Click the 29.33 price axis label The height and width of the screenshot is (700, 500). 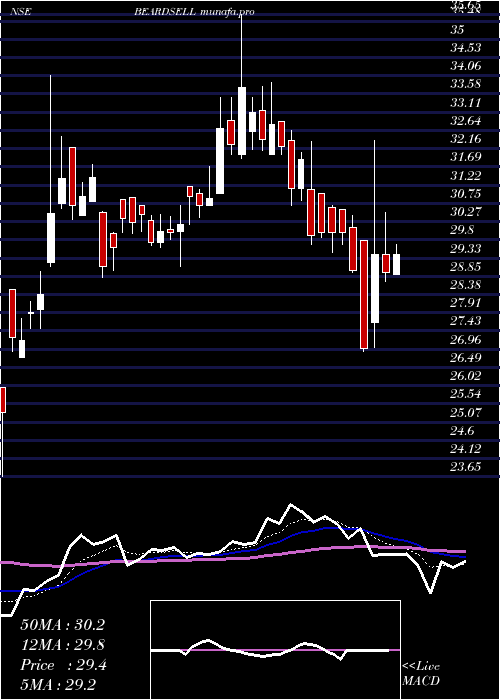(465, 248)
